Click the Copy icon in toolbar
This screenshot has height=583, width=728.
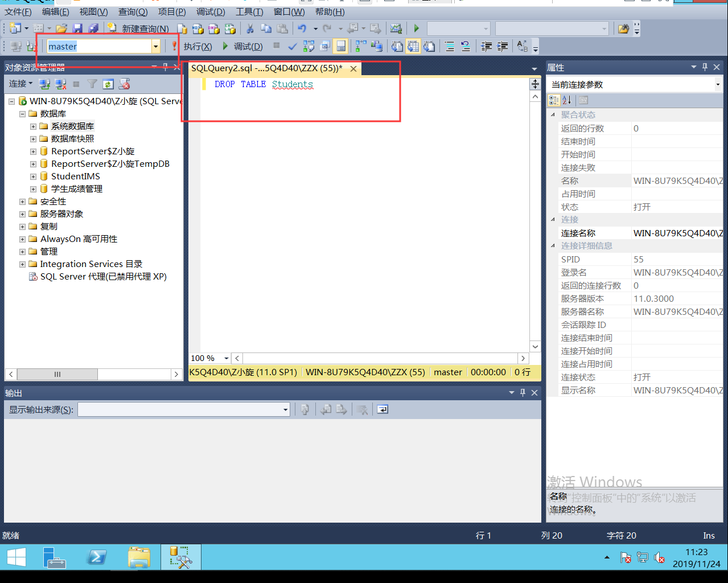pyautogui.click(x=266, y=28)
